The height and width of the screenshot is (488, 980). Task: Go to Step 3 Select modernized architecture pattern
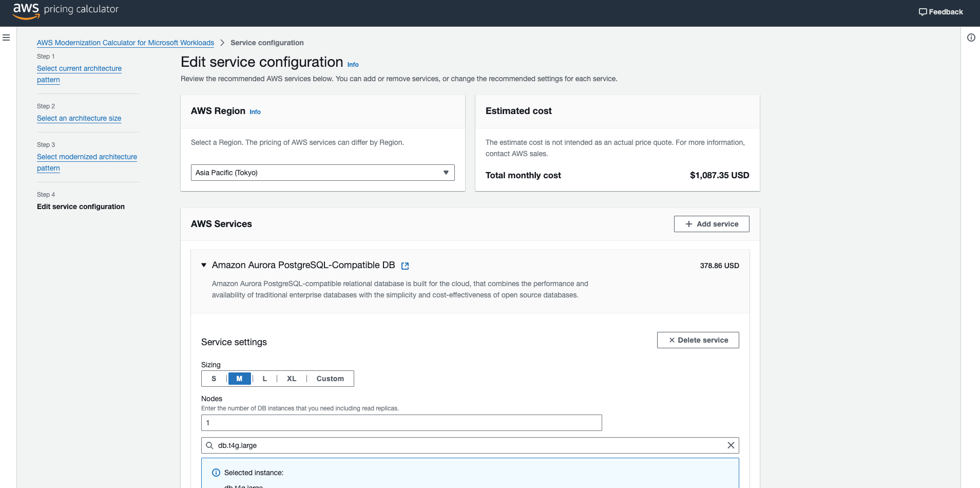87,162
